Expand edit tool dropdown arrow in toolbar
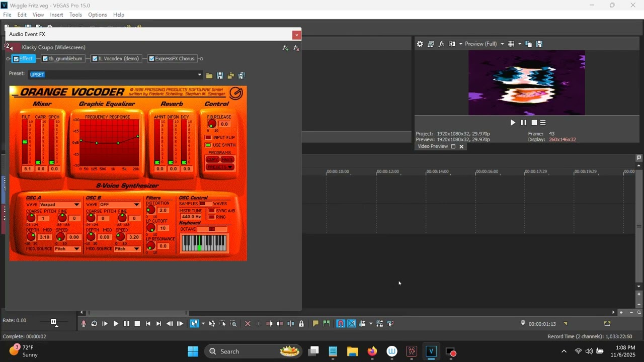 coord(203,324)
